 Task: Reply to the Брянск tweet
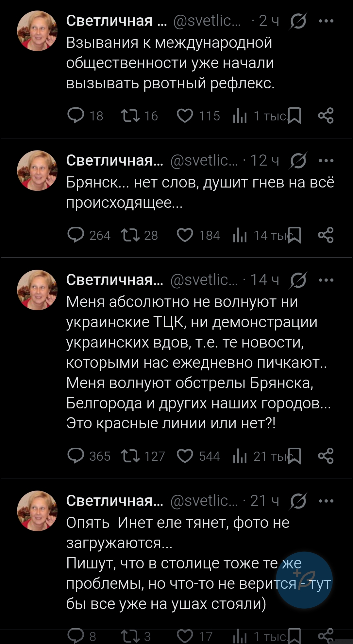[x=76, y=235]
